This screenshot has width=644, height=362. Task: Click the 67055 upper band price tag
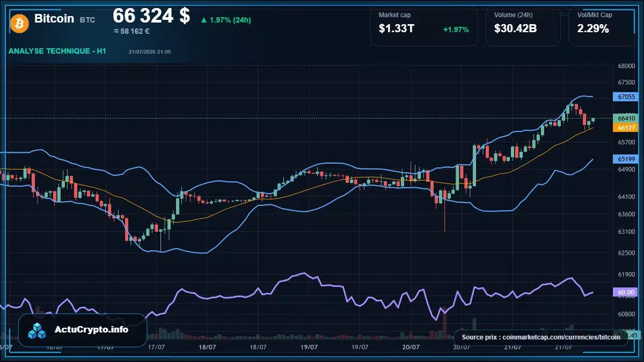[x=626, y=97]
